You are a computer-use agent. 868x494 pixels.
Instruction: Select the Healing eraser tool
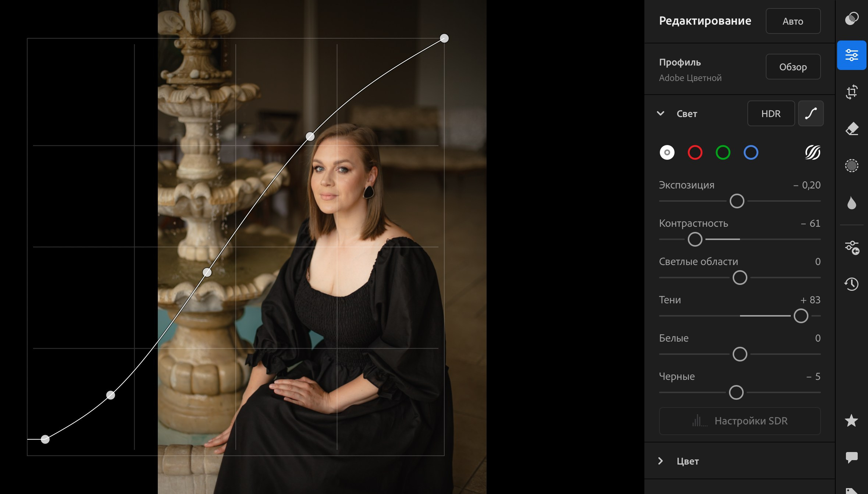pyautogui.click(x=851, y=129)
